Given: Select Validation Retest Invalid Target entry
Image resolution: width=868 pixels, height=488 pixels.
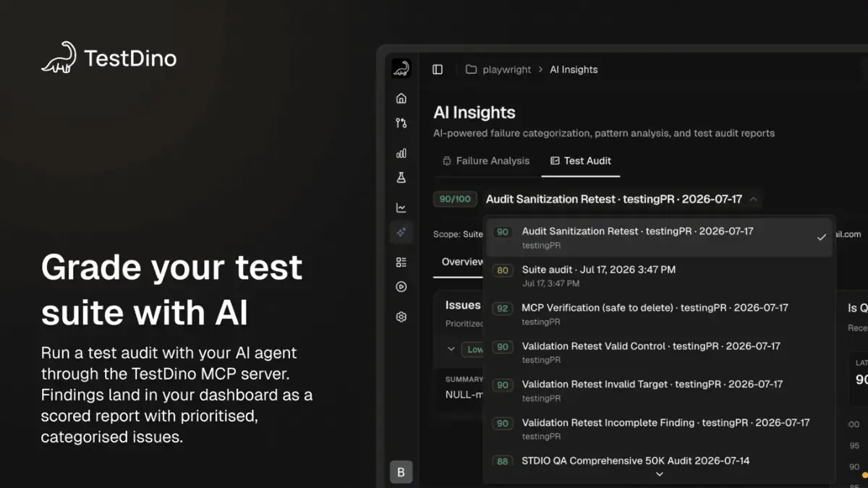Looking at the screenshot, I should click(x=660, y=391).
